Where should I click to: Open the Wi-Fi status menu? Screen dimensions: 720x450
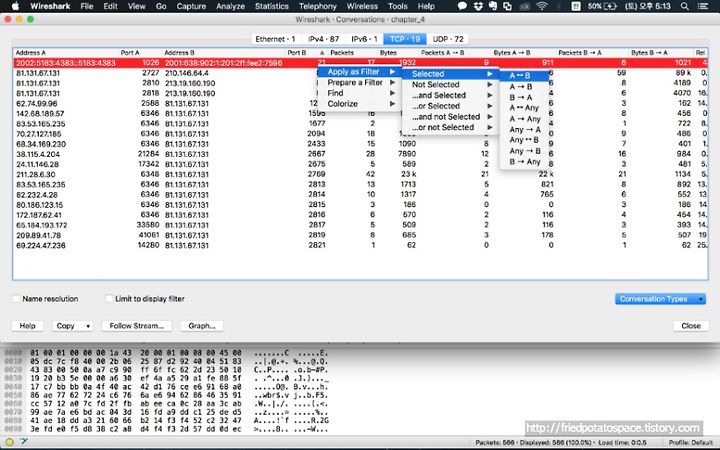542,6
